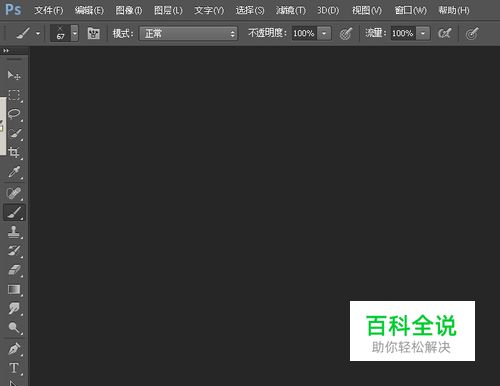Image resolution: width=500 pixels, height=386 pixels.
Task: Click the 流量 label
Action: coord(376,33)
